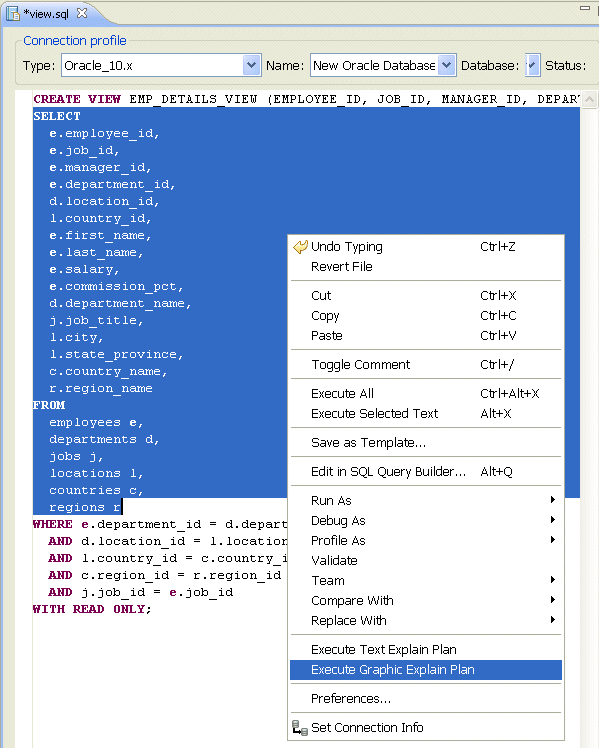
Task: Open the Name dropdown with New Oracle Database
Action: point(446,65)
